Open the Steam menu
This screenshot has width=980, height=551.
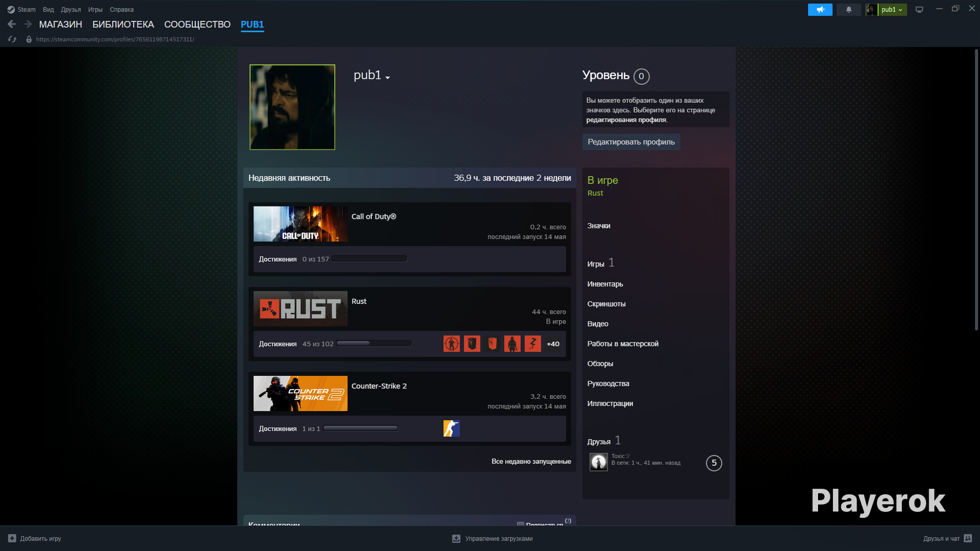pyautogui.click(x=26, y=9)
